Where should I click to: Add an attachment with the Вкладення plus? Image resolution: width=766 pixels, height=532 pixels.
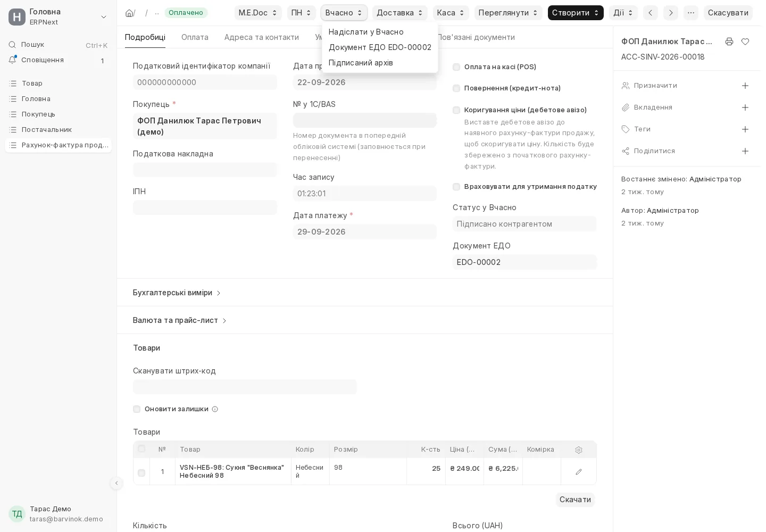coord(745,107)
